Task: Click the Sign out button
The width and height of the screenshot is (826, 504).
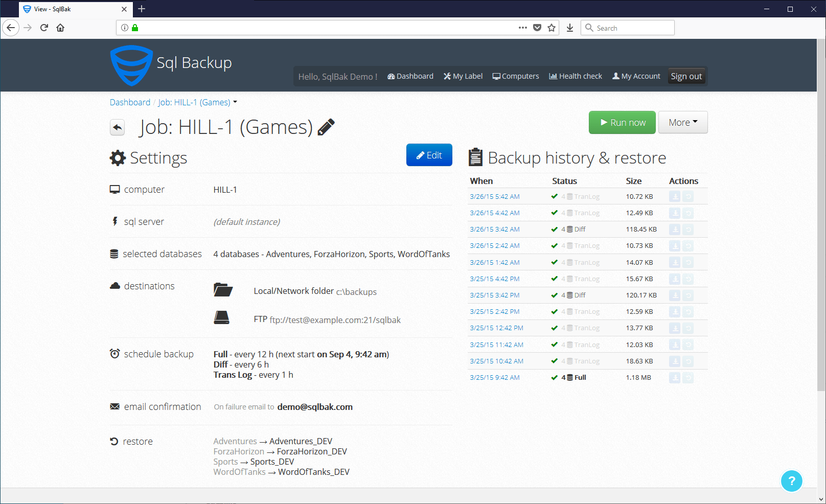Action: click(686, 76)
